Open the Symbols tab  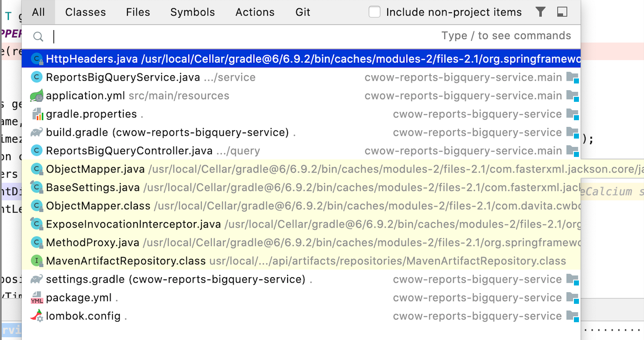pyautogui.click(x=192, y=12)
